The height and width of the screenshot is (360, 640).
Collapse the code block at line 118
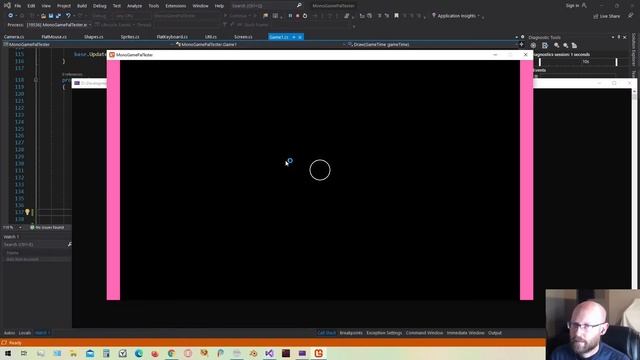pyautogui.click(x=36, y=80)
